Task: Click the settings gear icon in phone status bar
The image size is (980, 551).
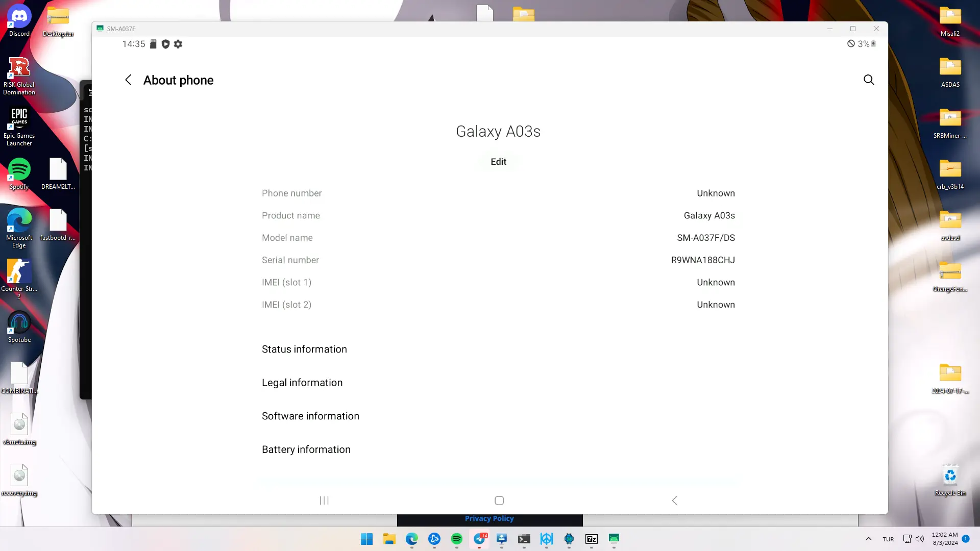Action: pyautogui.click(x=178, y=44)
